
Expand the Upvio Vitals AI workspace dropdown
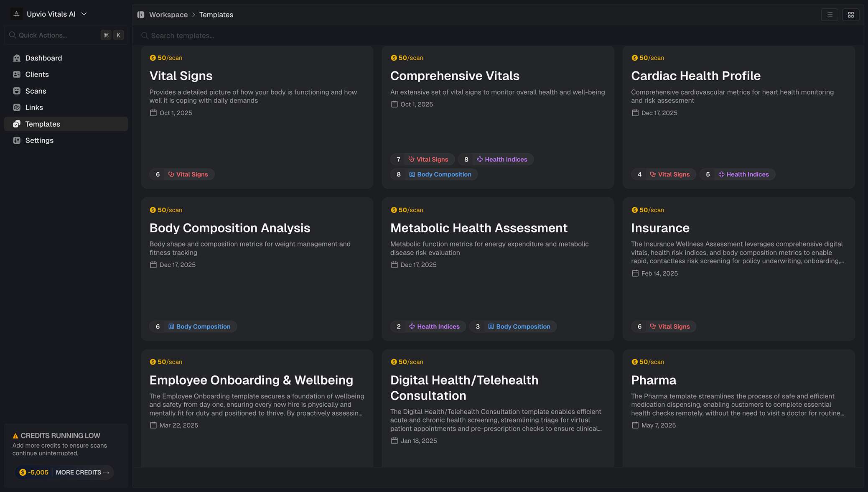tap(84, 14)
